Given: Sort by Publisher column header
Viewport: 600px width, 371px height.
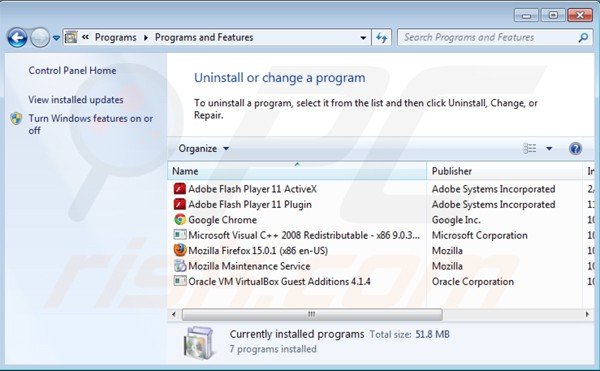Looking at the screenshot, I should pyautogui.click(x=505, y=171).
